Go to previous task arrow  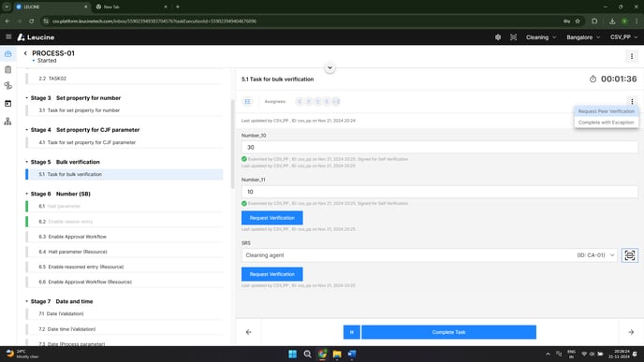[248, 332]
